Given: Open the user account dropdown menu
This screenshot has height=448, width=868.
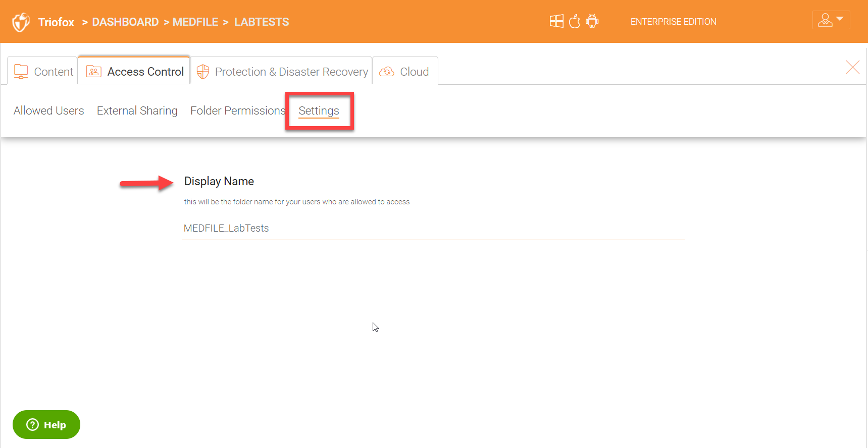Looking at the screenshot, I should point(831,20).
